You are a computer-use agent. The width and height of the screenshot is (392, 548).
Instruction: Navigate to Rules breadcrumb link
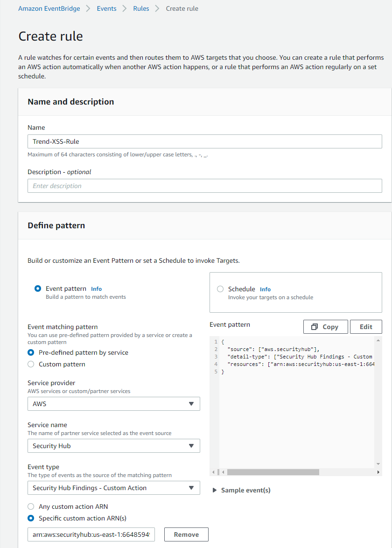(x=141, y=9)
